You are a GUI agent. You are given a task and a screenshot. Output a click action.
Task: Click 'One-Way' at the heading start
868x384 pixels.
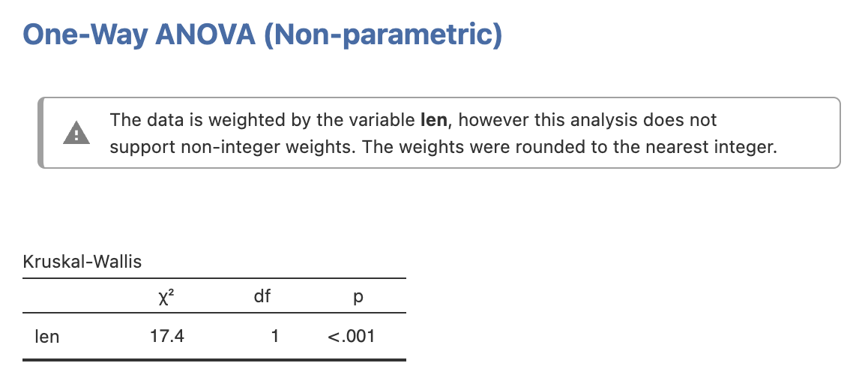tap(84, 35)
